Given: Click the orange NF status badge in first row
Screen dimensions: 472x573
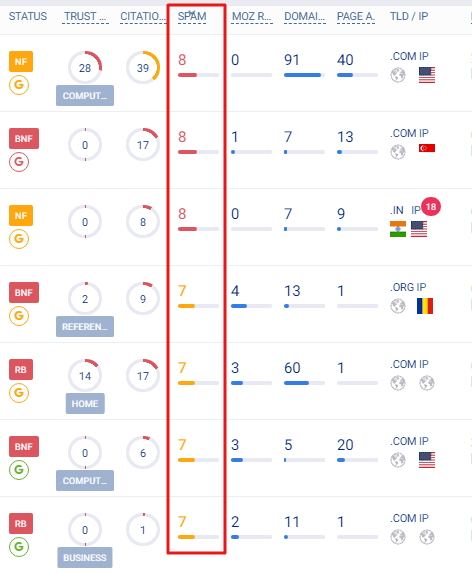Looking at the screenshot, I should click(21, 61).
